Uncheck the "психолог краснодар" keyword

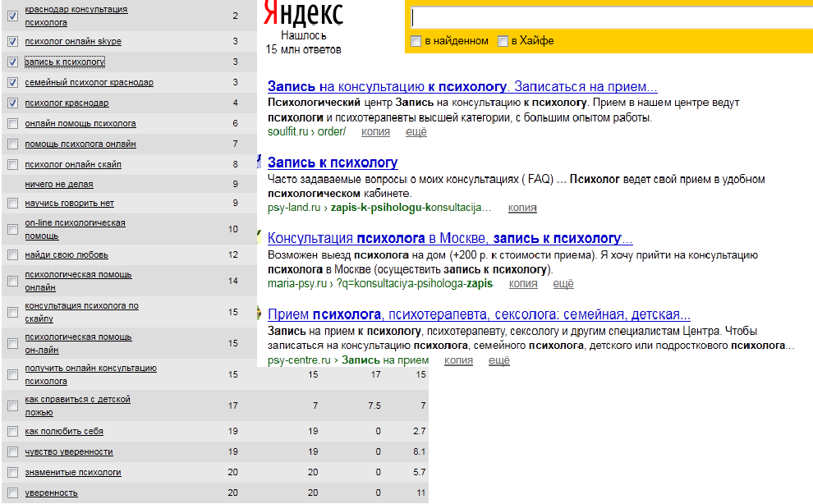click(13, 103)
